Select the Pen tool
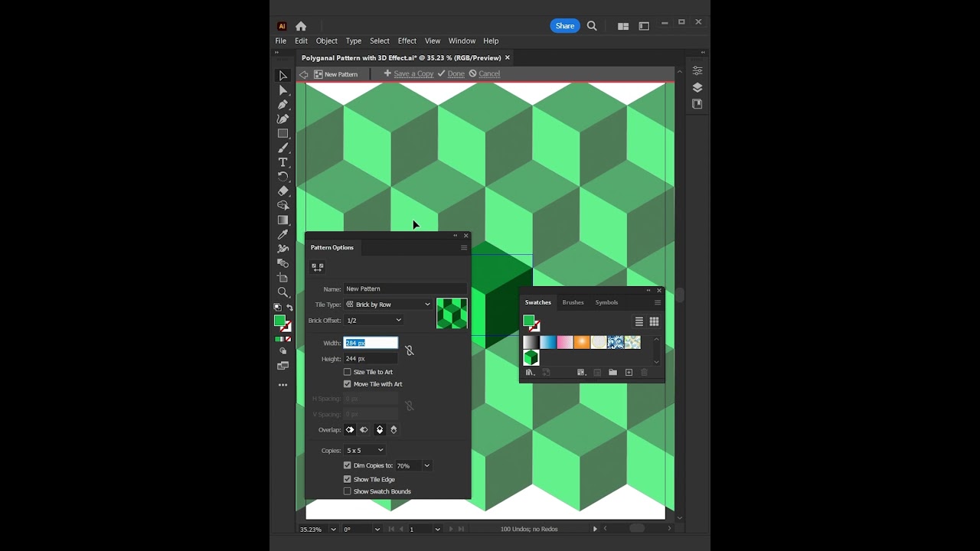 click(x=283, y=105)
